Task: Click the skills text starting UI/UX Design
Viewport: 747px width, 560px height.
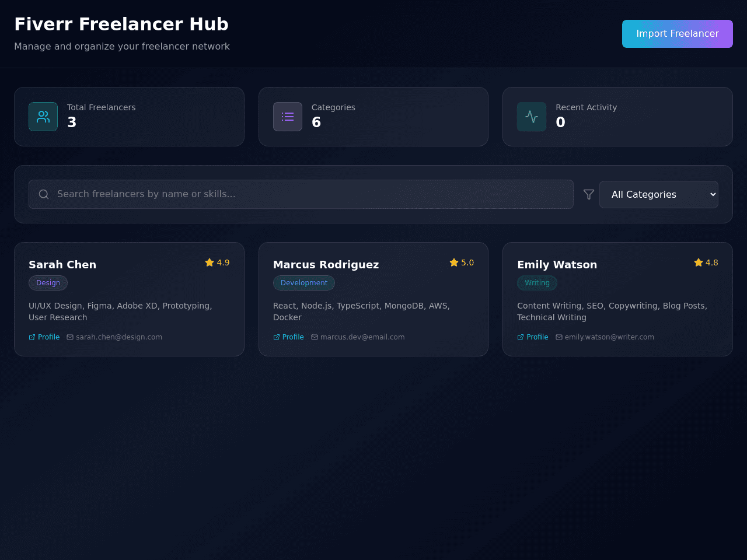Action: coord(120,311)
